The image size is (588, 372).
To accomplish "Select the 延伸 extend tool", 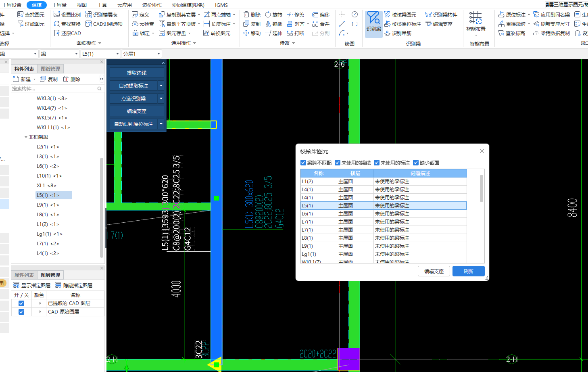I will 274,33.
